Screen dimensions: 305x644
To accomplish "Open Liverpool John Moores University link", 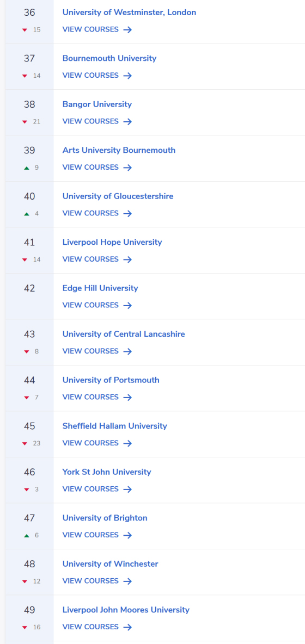I will click(126, 610).
